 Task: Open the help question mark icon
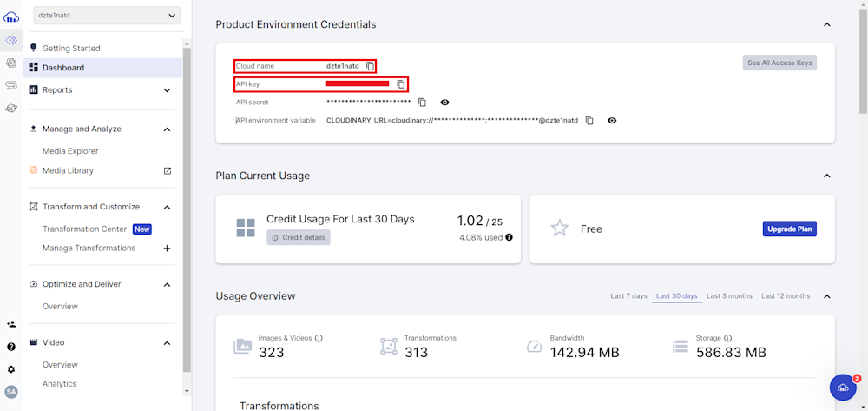pyautogui.click(x=11, y=348)
